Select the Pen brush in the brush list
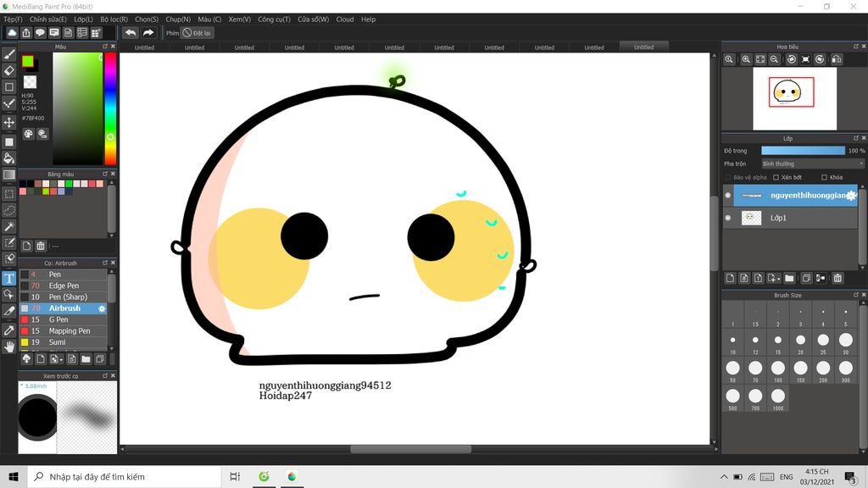The image size is (868, 488). [x=64, y=274]
